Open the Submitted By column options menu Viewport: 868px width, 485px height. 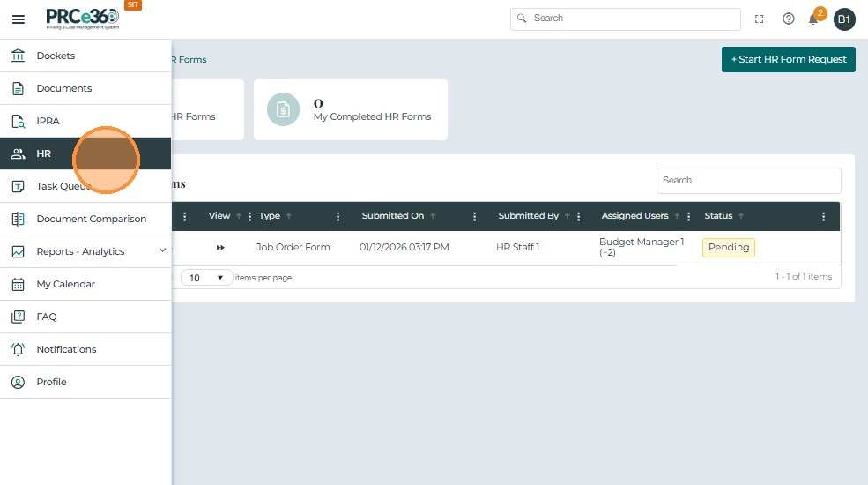coord(578,216)
